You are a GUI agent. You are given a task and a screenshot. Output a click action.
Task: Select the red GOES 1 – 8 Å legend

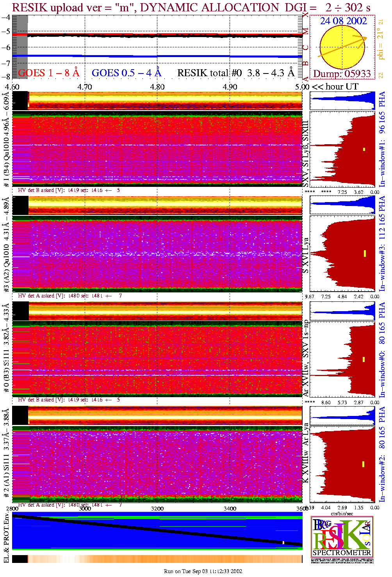pyautogui.click(x=48, y=73)
